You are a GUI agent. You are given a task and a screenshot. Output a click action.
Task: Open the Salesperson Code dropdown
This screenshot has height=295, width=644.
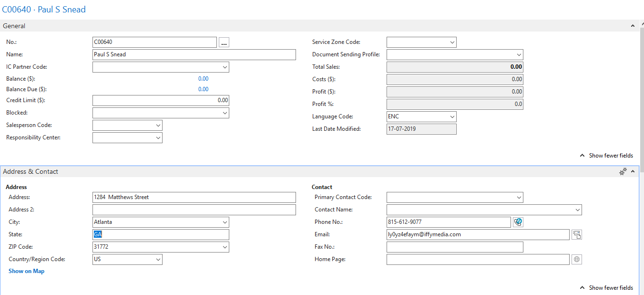click(x=157, y=125)
